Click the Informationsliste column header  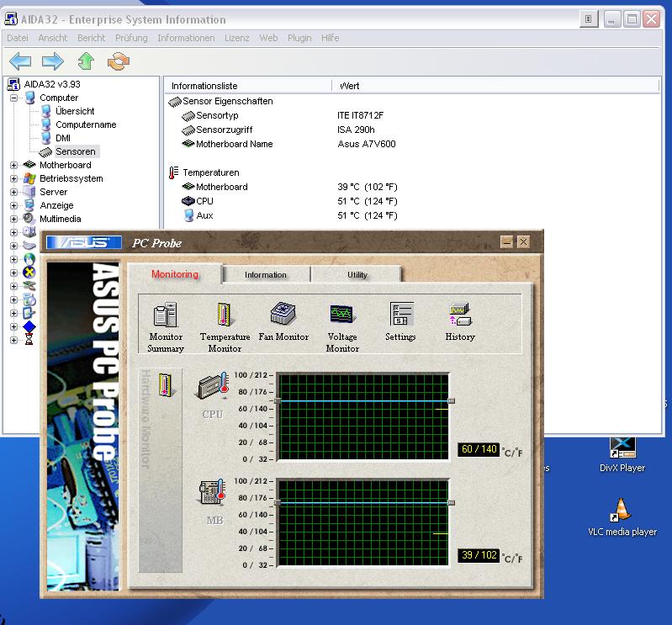tap(248, 86)
